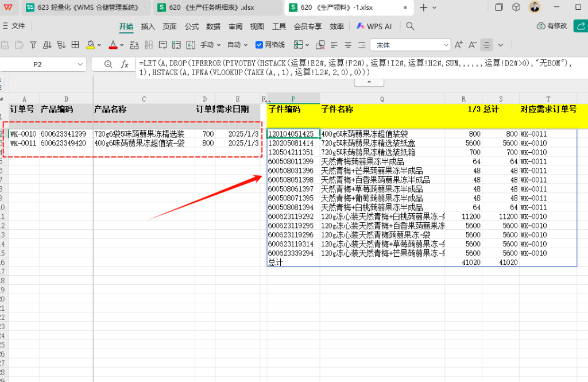Switch to the 工具 ribbon tab
The height and width of the screenshot is (382, 588).
click(279, 26)
